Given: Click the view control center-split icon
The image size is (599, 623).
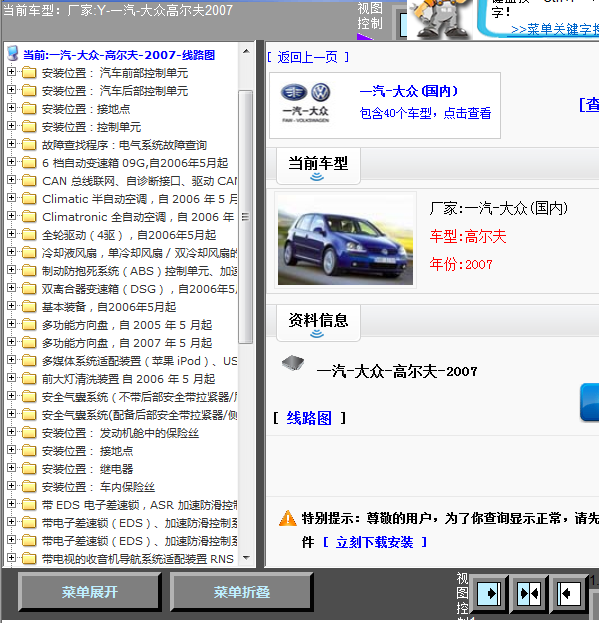Looking at the screenshot, I should coord(529,594).
